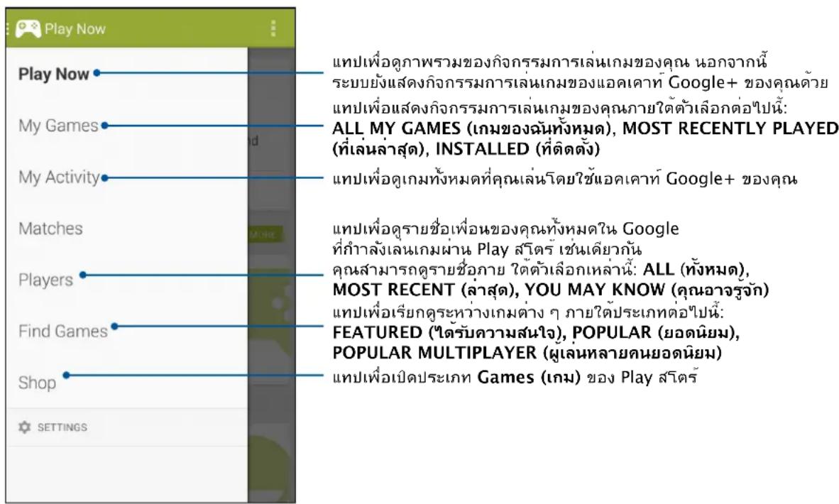Open the three-dot overflow menu
Image resolution: width=839 pixels, height=504 pixels.
tap(273, 28)
